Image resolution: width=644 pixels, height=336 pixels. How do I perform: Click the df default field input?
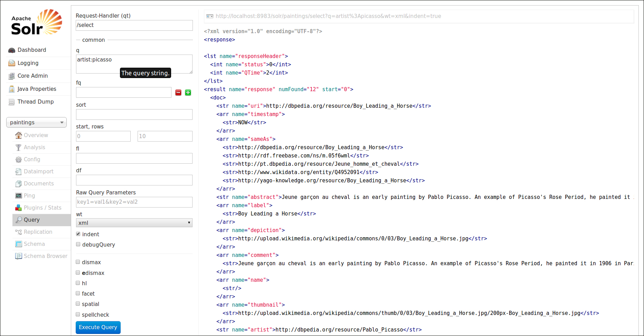tap(134, 180)
